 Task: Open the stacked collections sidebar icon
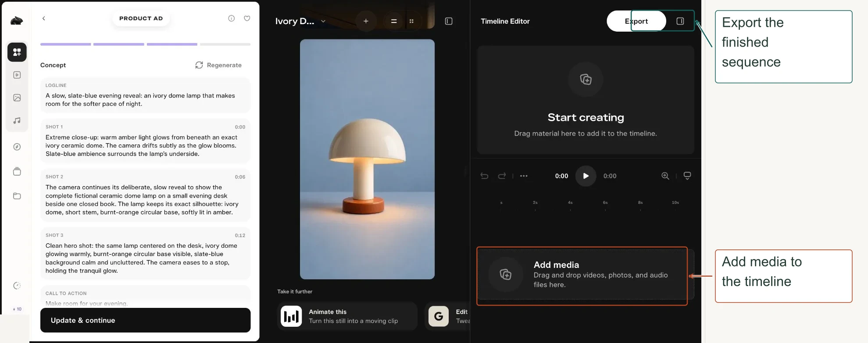pos(17,172)
